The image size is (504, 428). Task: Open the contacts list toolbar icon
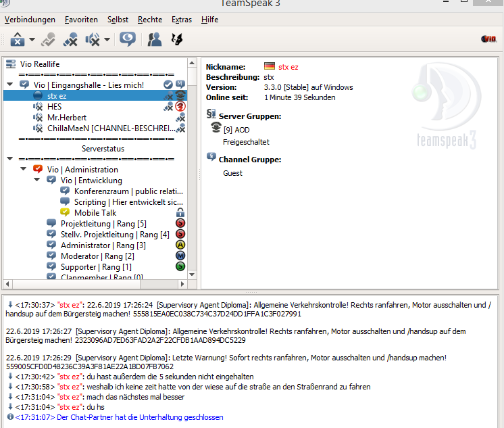pos(155,40)
